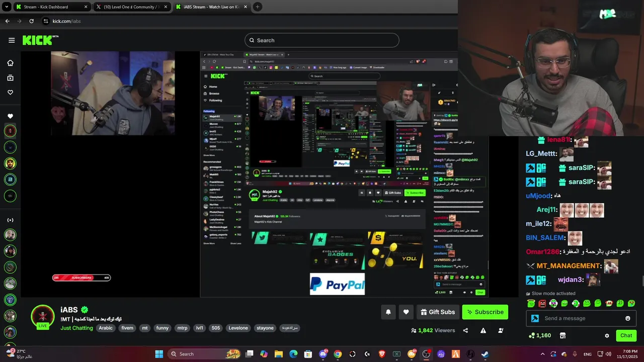The image size is (644, 362).
Task: Select the iABS Stream browser tab
Action: [211, 7]
